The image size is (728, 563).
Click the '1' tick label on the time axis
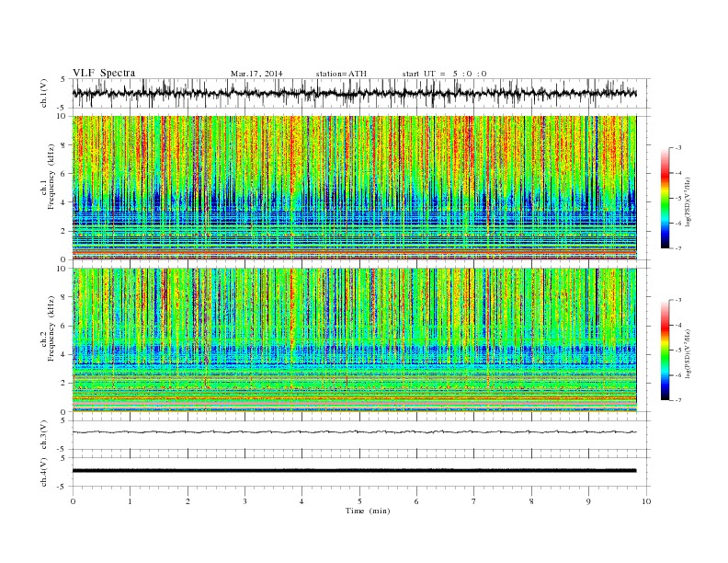tap(131, 501)
